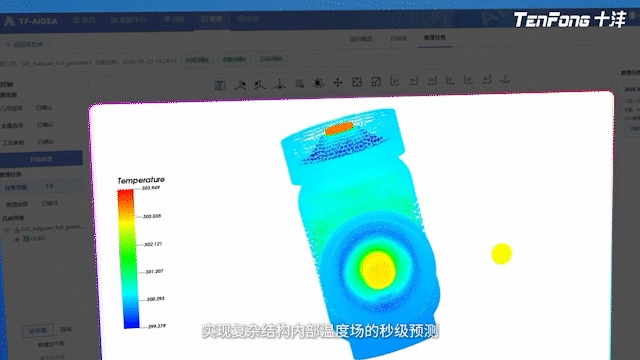Click the 工况已确认 green badge
The width and height of the screenshot is (640, 360).
click(x=271, y=59)
